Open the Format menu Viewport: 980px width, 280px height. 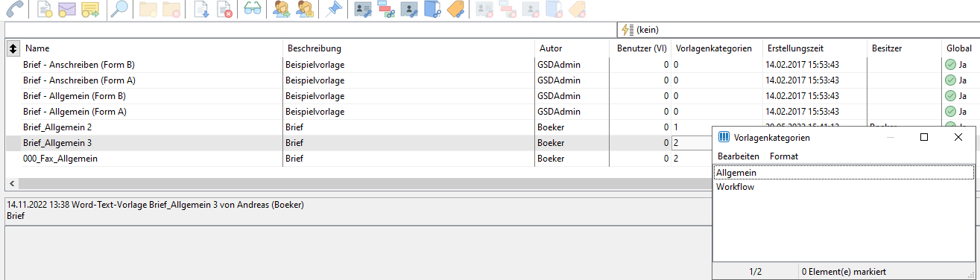tap(784, 156)
